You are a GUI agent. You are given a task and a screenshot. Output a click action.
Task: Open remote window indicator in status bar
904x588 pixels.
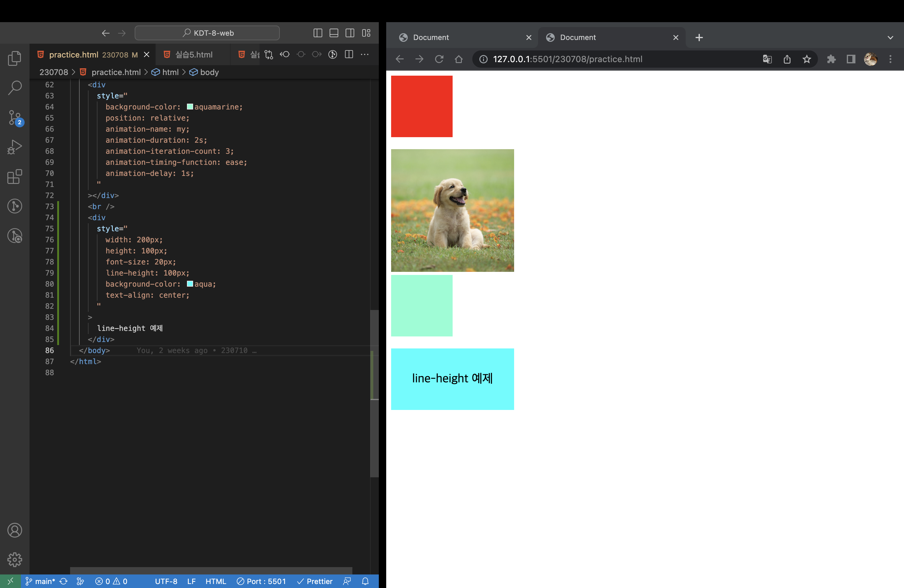(10, 581)
